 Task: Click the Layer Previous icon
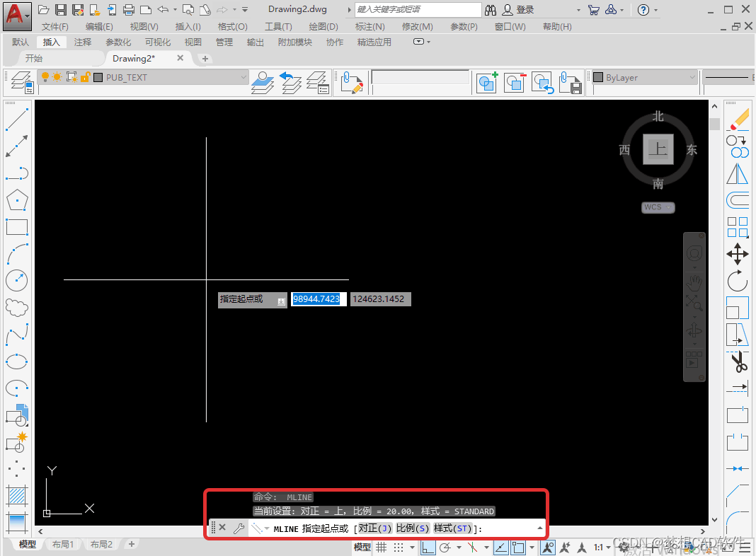coord(291,82)
